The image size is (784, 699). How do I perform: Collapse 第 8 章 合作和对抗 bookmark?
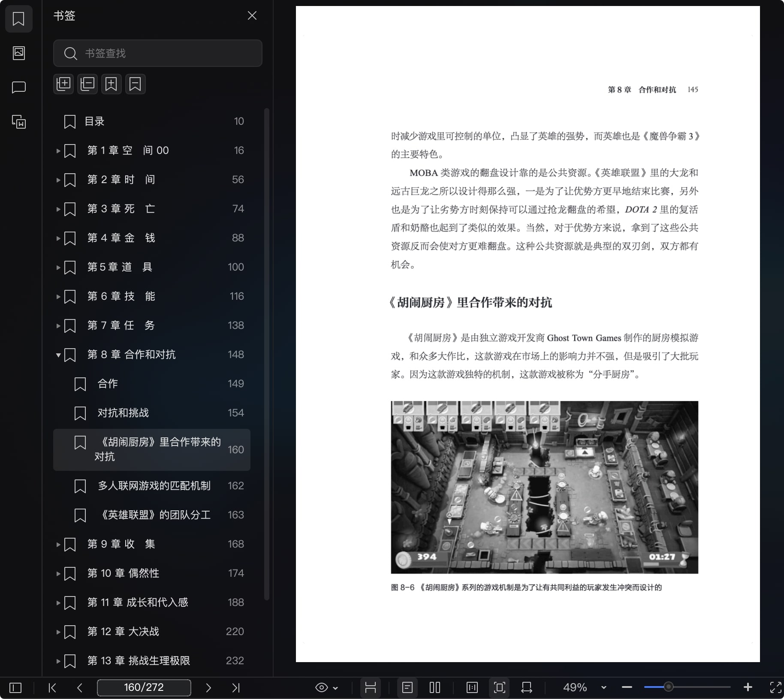[x=58, y=355]
